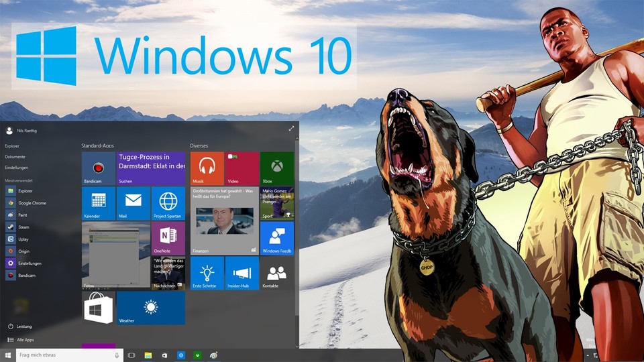
Task: Launch Project Spartan browser tile
Action: coord(168,203)
